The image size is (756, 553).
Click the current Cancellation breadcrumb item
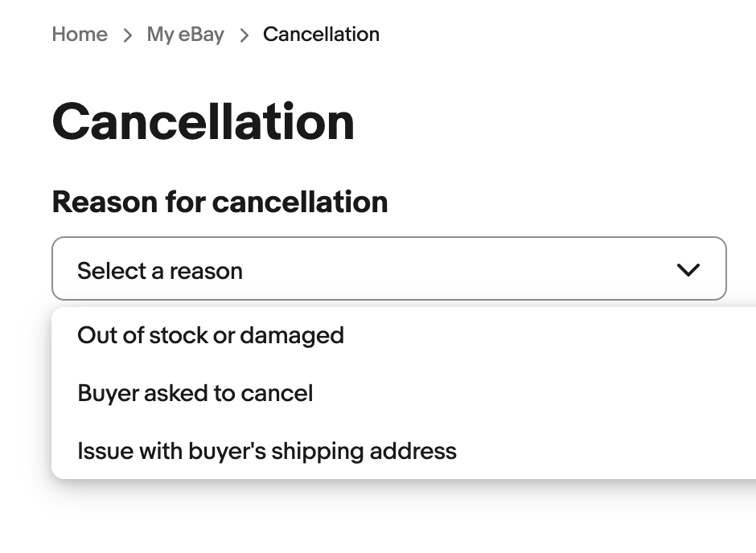click(321, 35)
